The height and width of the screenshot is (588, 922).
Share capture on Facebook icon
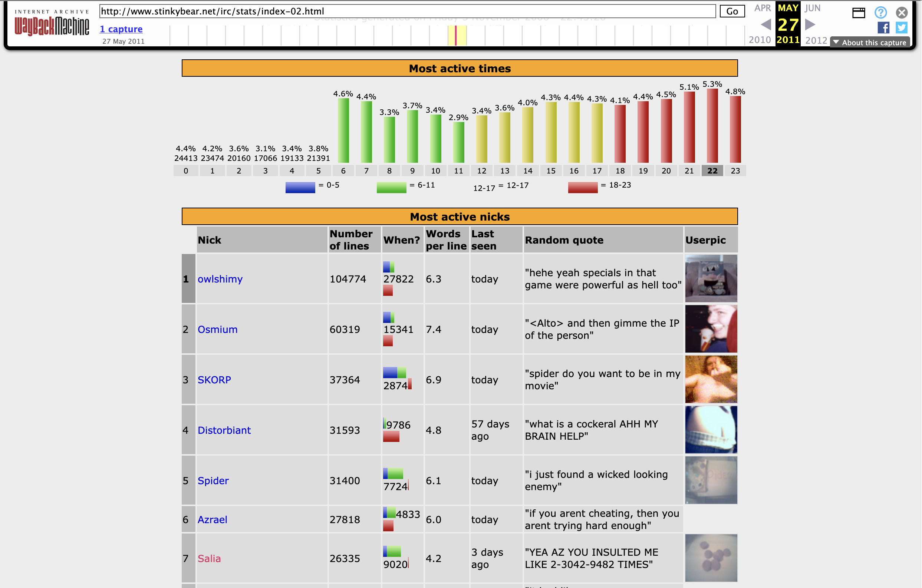tap(883, 27)
